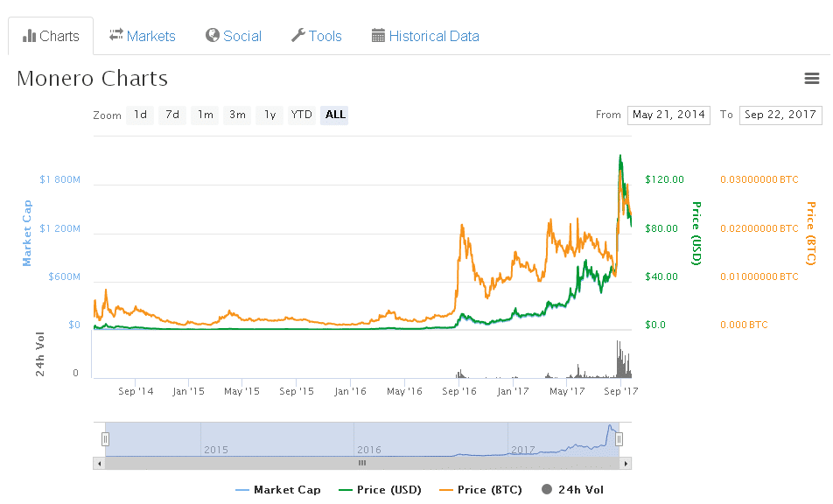
Task: Click the $1 200M market cap axis value
Action: pyautogui.click(x=60, y=228)
